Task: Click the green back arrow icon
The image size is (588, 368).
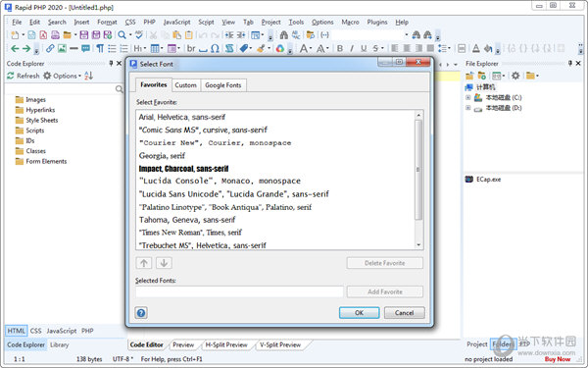Action: click(x=15, y=48)
